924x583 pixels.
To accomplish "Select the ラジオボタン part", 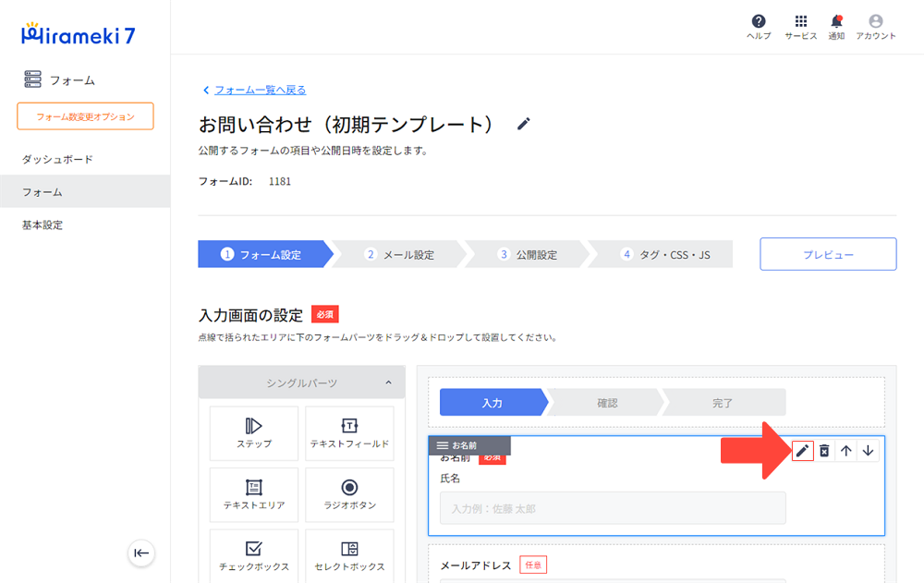I will click(349, 494).
